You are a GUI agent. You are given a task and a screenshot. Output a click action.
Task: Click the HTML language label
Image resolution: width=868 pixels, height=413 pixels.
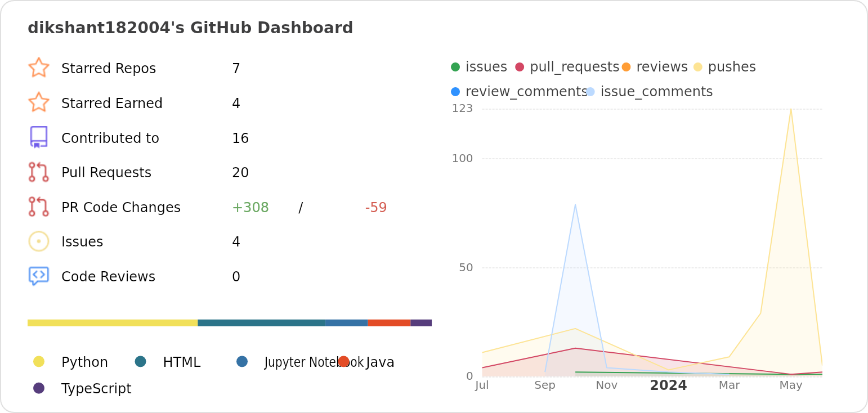[182, 362]
